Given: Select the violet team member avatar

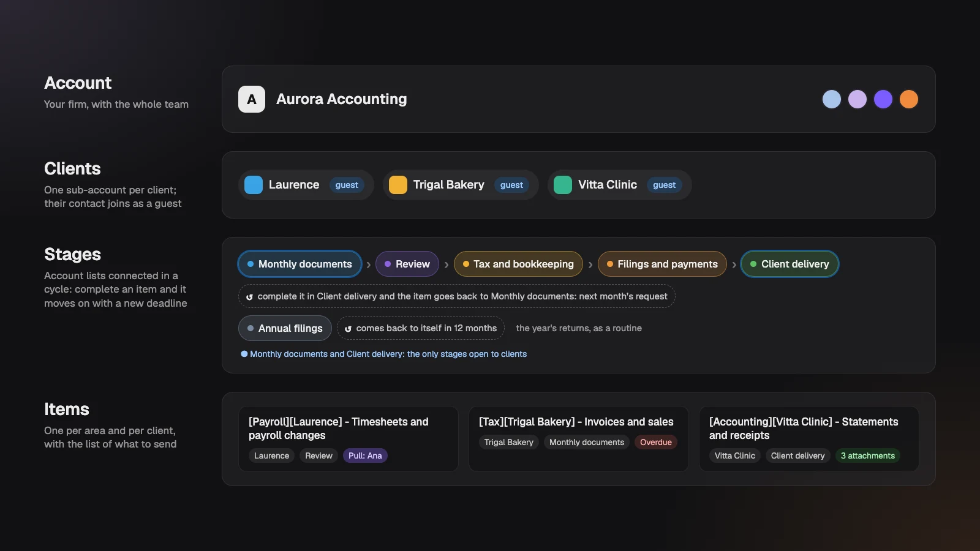Looking at the screenshot, I should coord(883,99).
